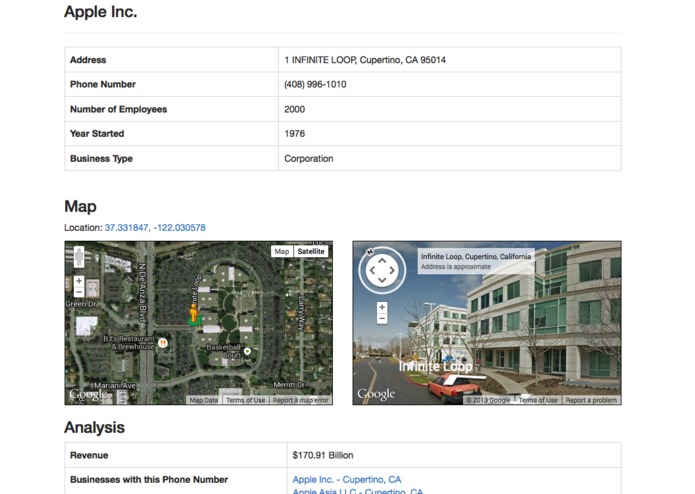The width and height of the screenshot is (695, 494).
Task: Click the employees value 2000
Action: (x=294, y=109)
